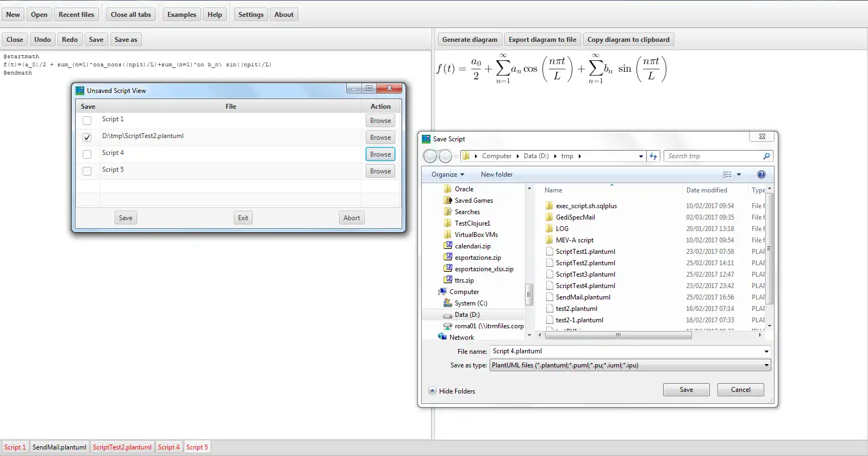This screenshot has width=868, height=456.
Task: Open the help question mark icon
Action: [761, 174]
